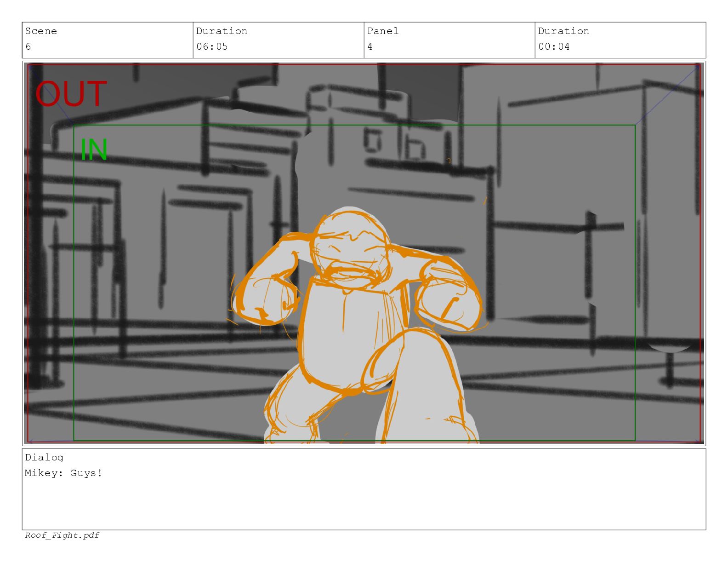Image resolution: width=728 pixels, height=563 pixels.
Task: Click the red 'OUT' camera label
Action: point(71,94)
